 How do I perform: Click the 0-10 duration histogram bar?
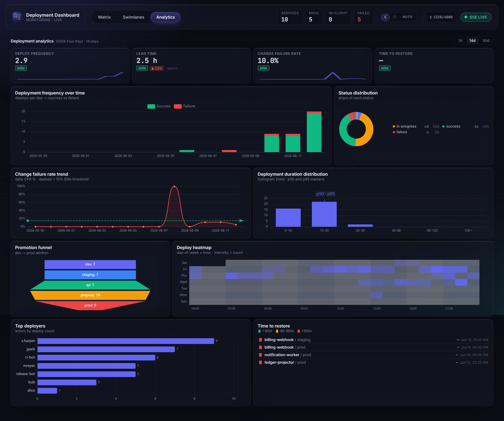(x=288, y=218)
